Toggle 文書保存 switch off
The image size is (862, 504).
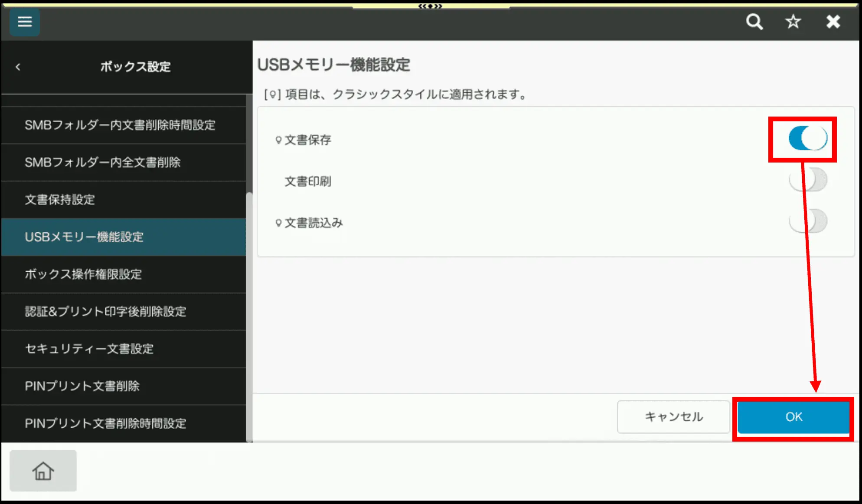pos(807,139)
